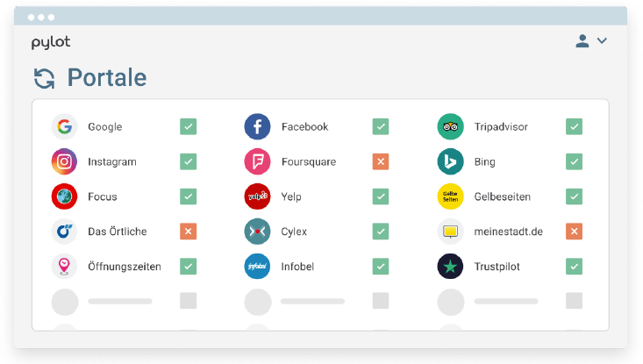643x364 pixels.
Task: Enable the meinestadt.de checkbox
Action: 574,232
